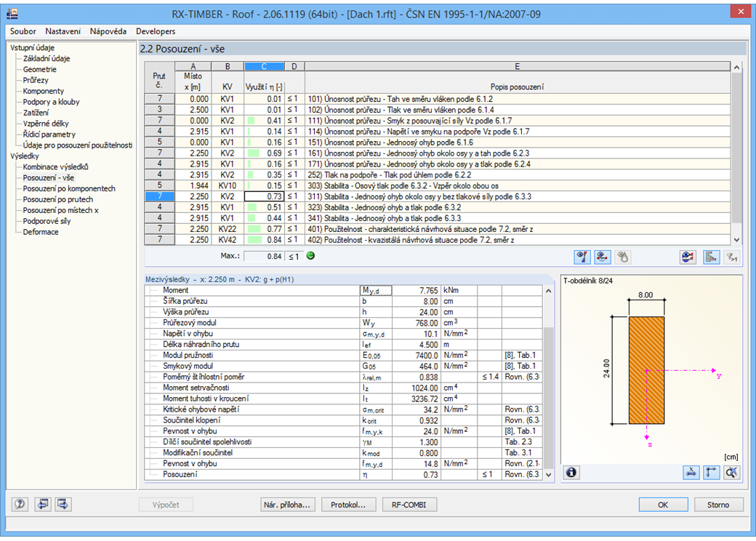
Task: Click down arrow of the results table scrollbar
Action: pos(736,240)
